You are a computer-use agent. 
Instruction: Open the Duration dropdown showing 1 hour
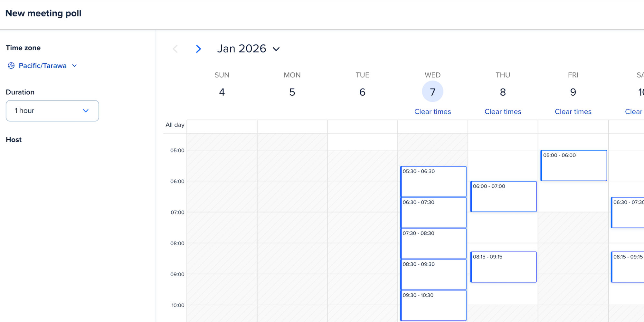pos(52,110)
